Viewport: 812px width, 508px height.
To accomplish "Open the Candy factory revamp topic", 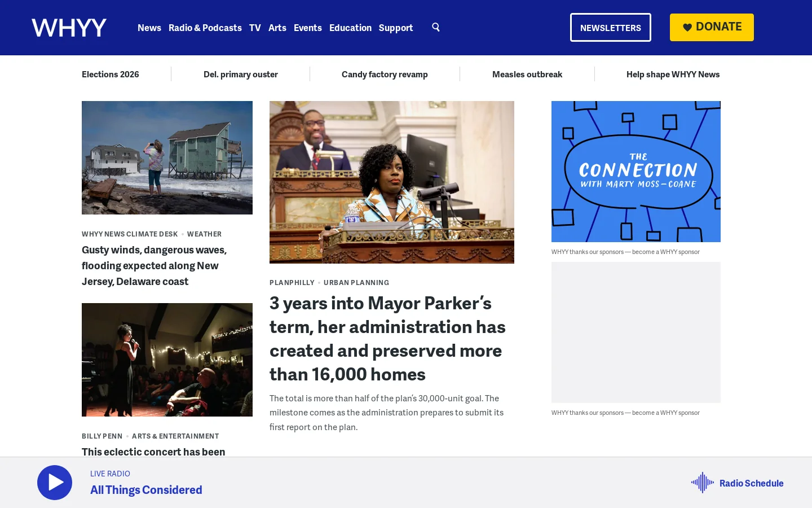I will (x=385, y=75).
